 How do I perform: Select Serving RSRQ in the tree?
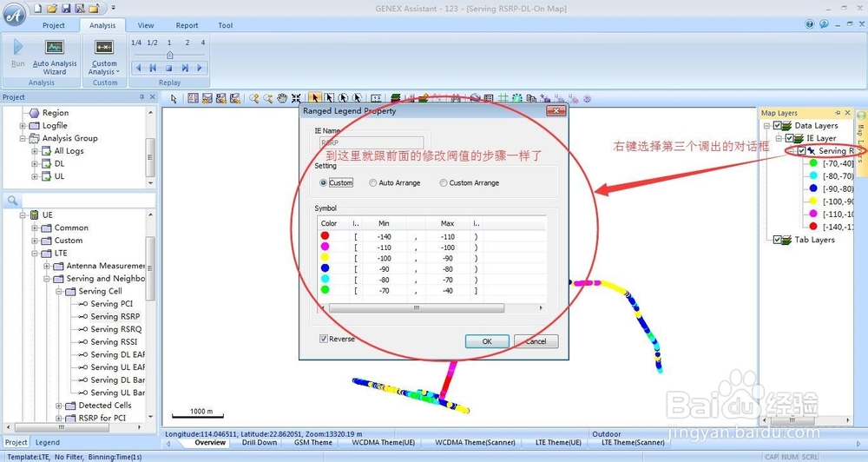click(x=116, y=330)
